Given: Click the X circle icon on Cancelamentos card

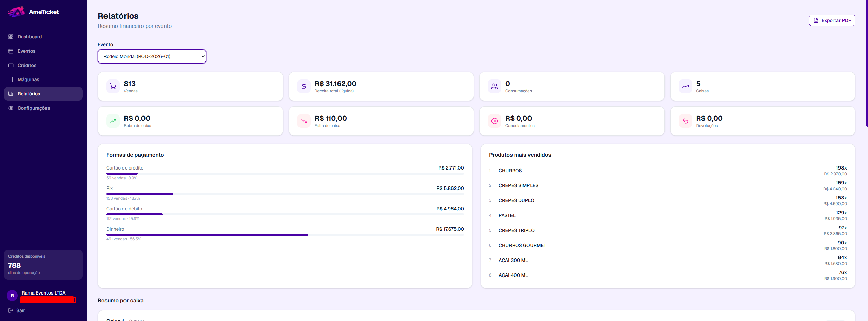Looking at the screenshot, I should tap(495, 121).
